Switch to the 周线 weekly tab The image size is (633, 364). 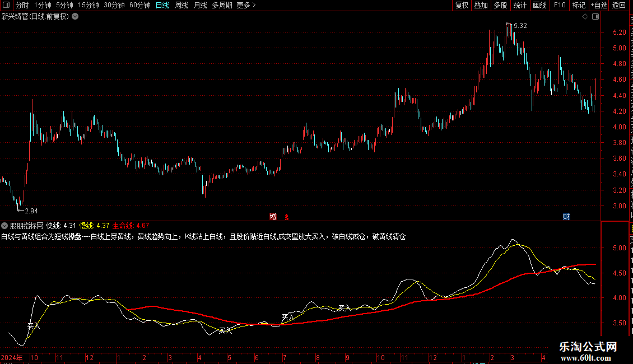pos(181,5)
